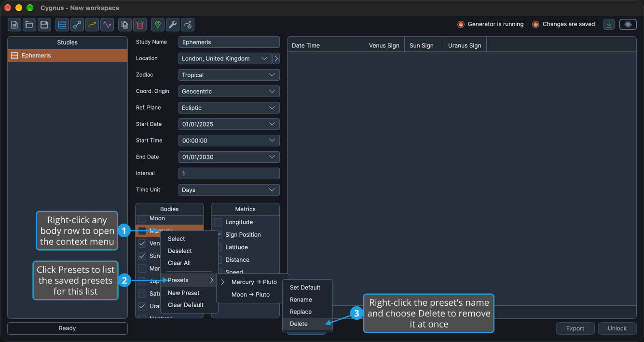The height and width of the screenshot is (342, 644).
Task: Uncheck the Sun body checkbox
Action: click(142, 256)
